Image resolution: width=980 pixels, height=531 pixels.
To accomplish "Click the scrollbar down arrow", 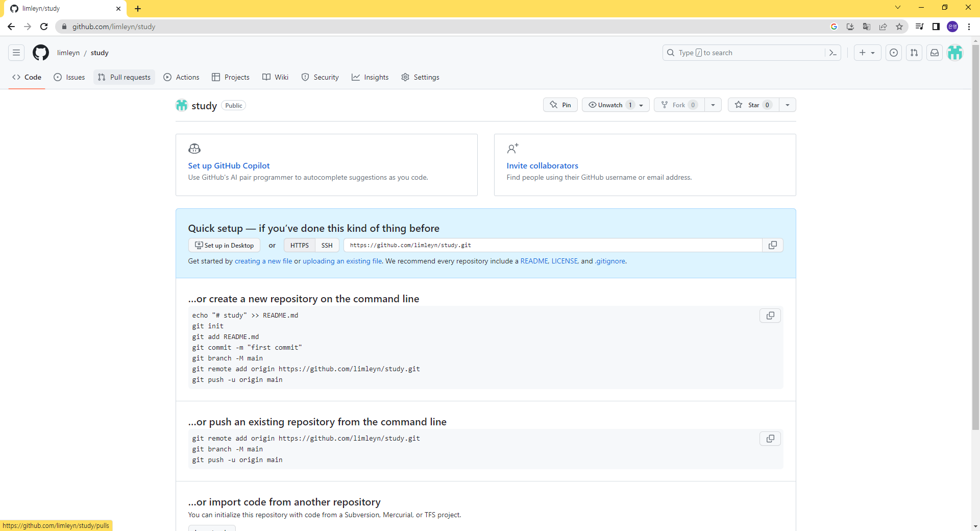I will pyautogui.click(x=975, y=526).
